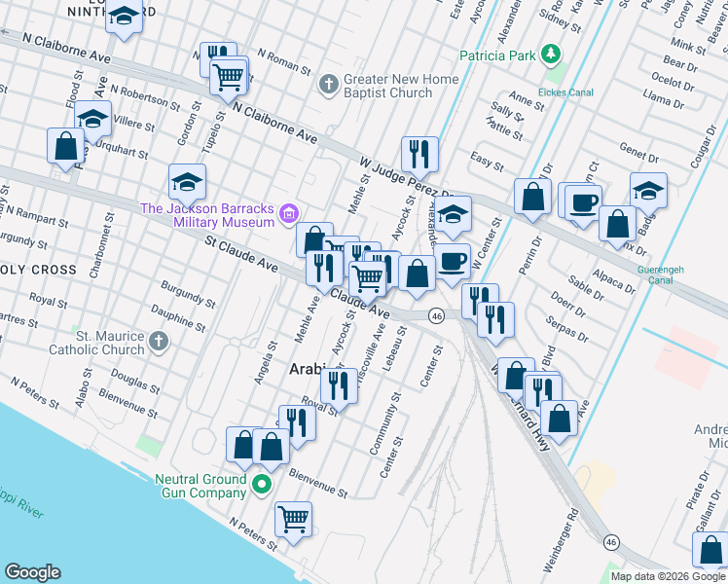
Task: Open shopping bag marker left of coffee cup near Route 46
Action: point(417,274)
